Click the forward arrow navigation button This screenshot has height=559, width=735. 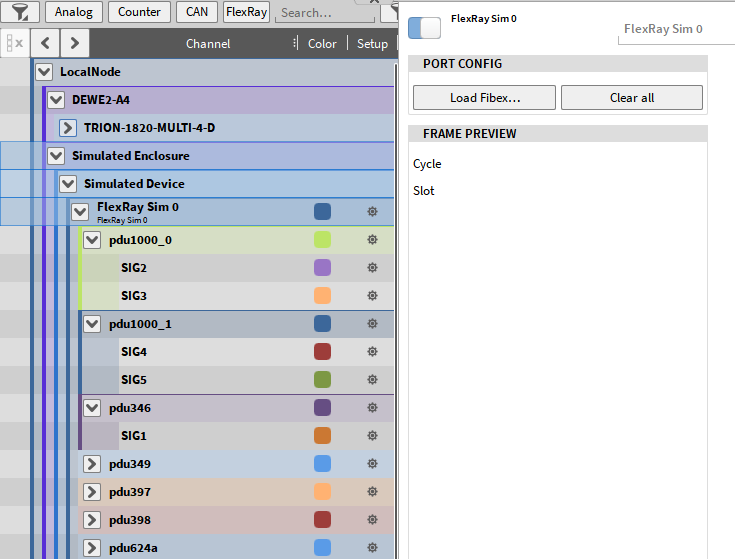pos(75,43)
